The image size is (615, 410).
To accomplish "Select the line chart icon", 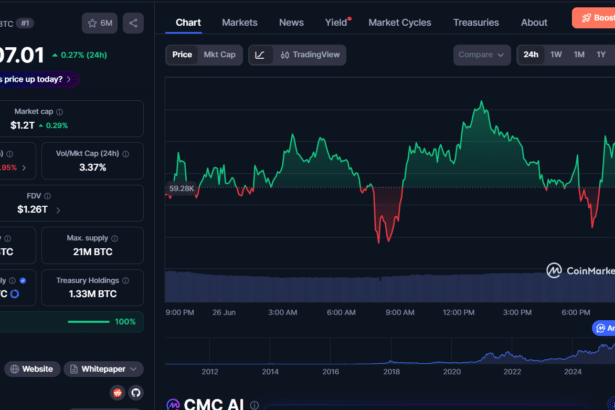I will [260, 55].
